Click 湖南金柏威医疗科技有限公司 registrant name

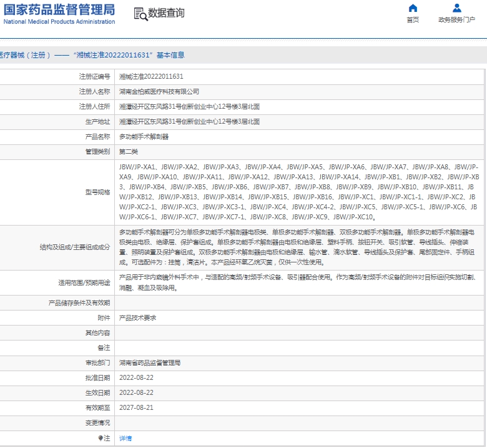pyautogui.click(x=159, y=92)
